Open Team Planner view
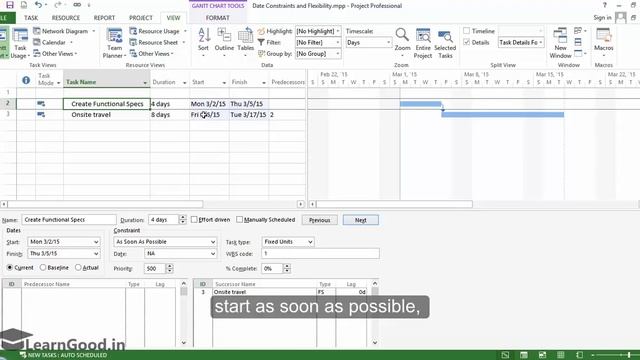 pos(114,43)
